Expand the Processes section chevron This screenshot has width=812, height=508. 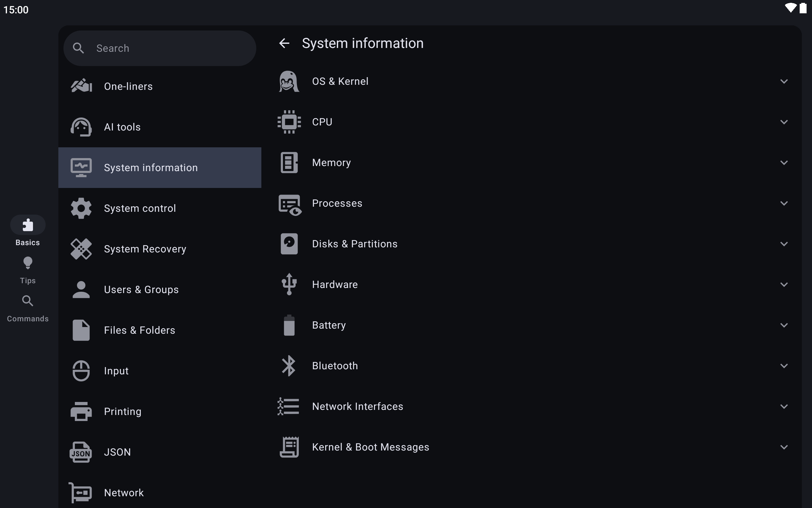point(784,203)
